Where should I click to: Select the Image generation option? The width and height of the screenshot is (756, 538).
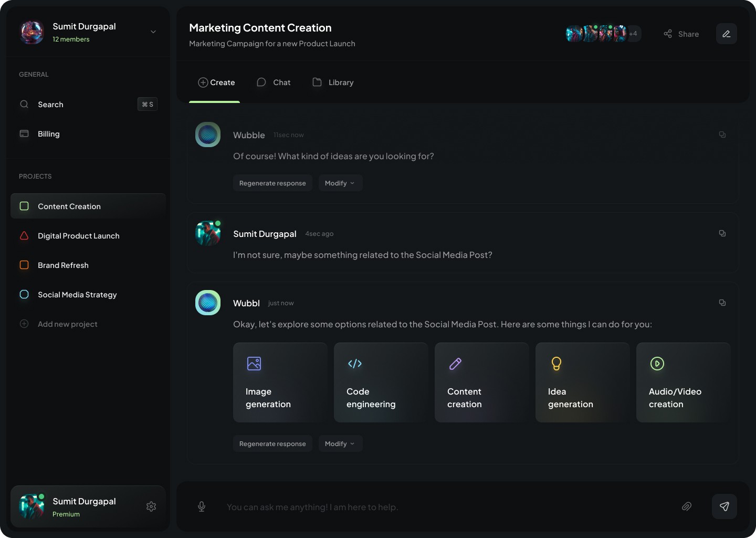coord(280,382)
